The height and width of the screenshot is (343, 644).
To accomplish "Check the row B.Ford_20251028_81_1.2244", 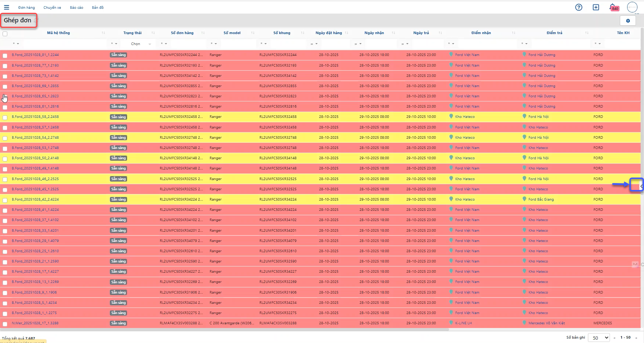I will (x=5, y=56).
